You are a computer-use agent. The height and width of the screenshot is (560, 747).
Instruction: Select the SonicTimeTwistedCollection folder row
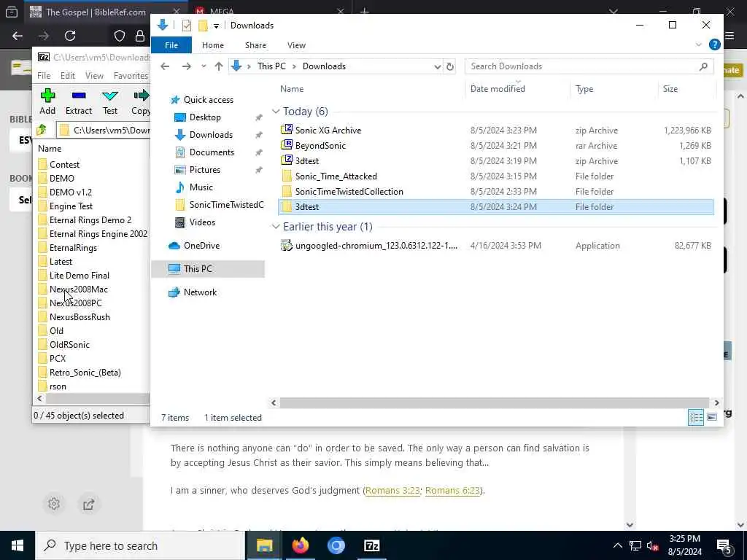[x=495, y=192]
